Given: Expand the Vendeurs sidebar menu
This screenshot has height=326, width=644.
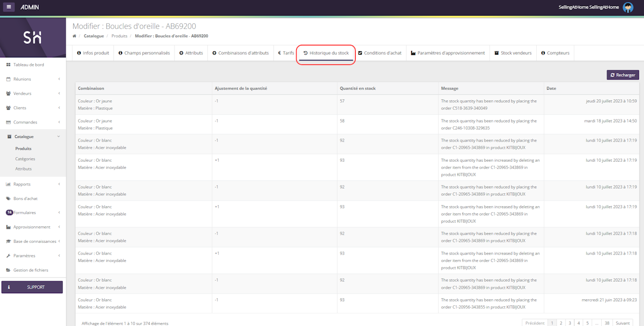Looking at the screenshot, I should [x=33, y=94].
